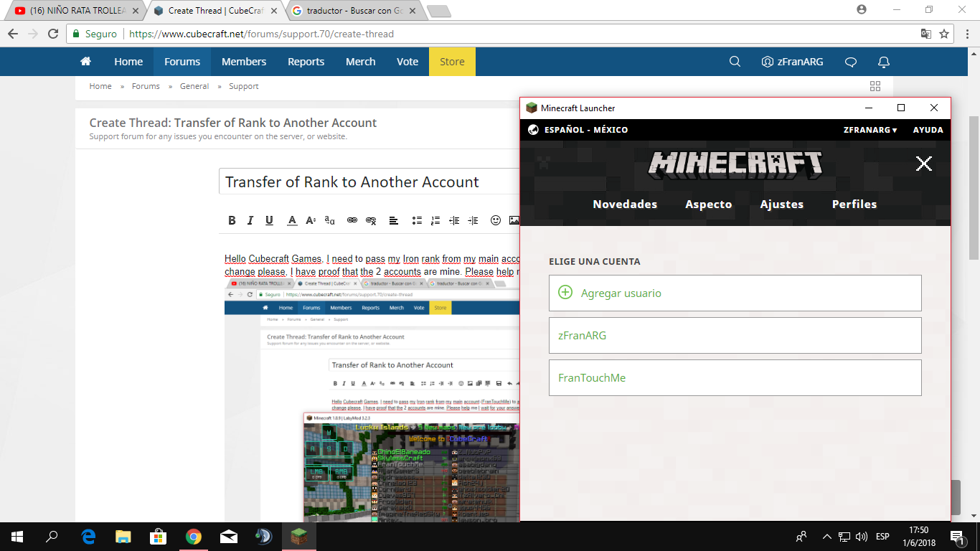
Task: Remove link using the unlink icon
Action: (371, 220)
